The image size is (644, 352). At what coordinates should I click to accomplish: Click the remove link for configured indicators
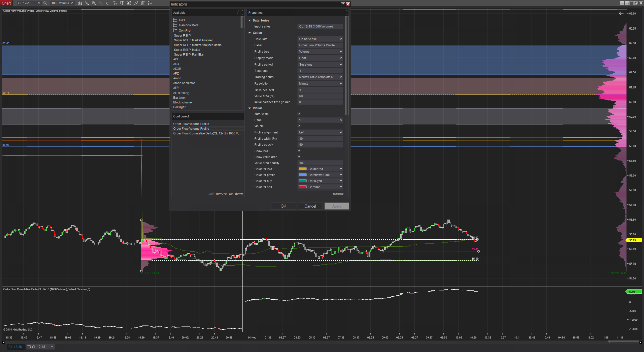tap(221, 194)
